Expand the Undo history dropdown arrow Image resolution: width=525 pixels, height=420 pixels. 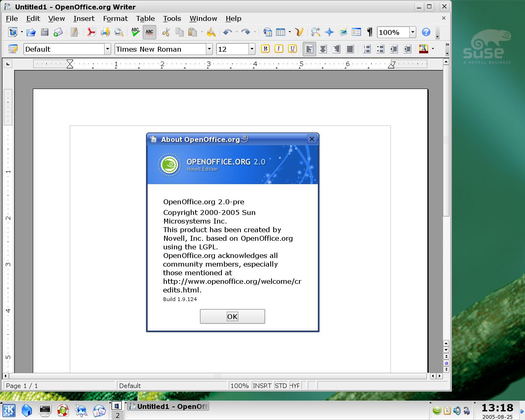tap(237, 32)
